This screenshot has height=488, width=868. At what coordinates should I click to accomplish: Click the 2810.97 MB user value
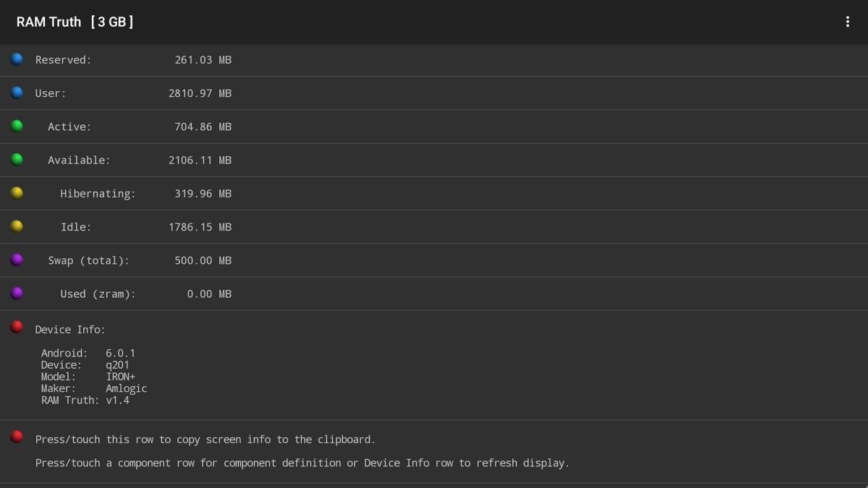(x=200, y=93)
